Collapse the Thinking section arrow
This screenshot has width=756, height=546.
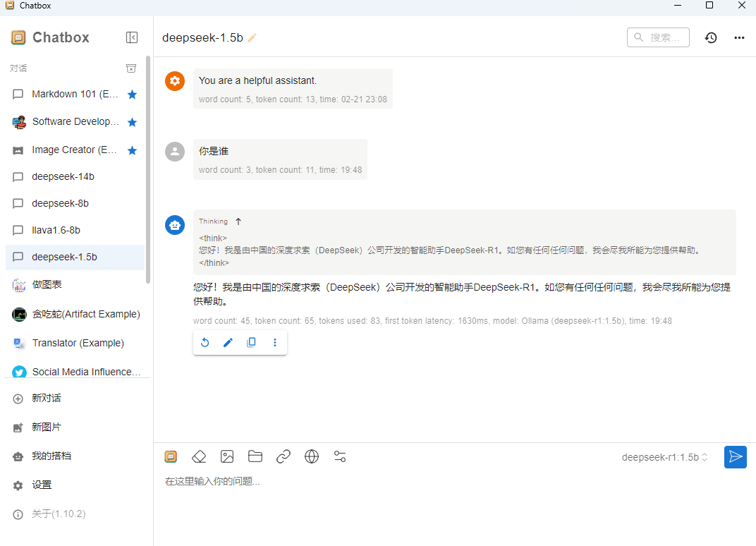click(238, 222)
